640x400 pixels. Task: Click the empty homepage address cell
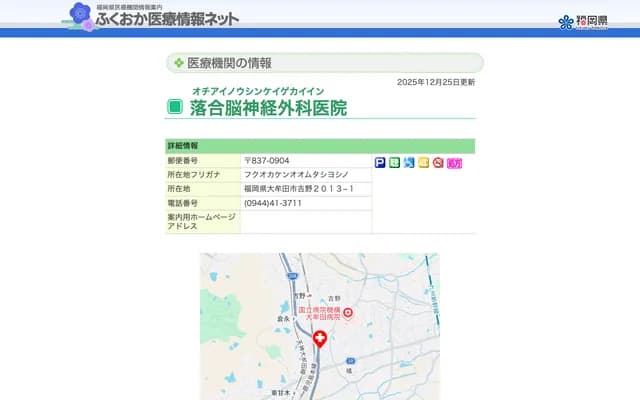pyautogui.click(x=305, y=222)
